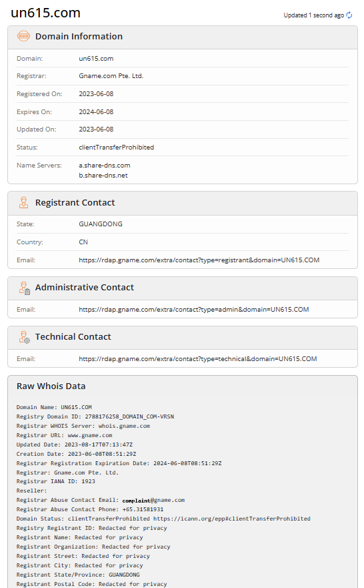Image resolution: width=364 pixels, height=588 pixels.
Task: Open the admin contact rdap link
Action: pos(193,310)
